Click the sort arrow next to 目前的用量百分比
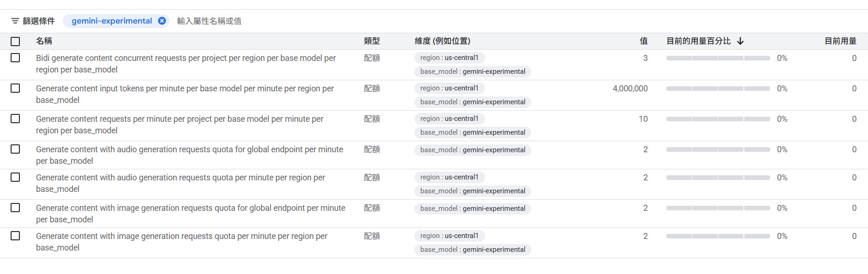868x274 pixels. pos(740,41)
